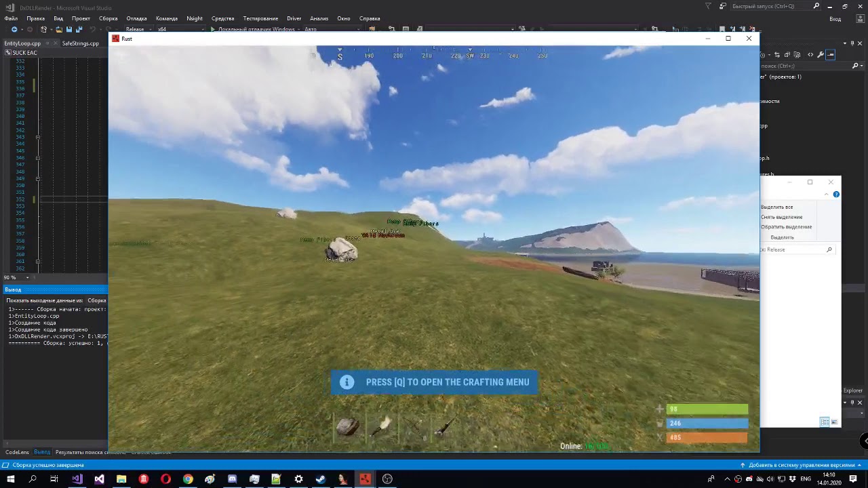Start the Локальный отладчик Windows debugger
Image resolution: width=868 pixels, height=488 pixels.
coord(252,30)
